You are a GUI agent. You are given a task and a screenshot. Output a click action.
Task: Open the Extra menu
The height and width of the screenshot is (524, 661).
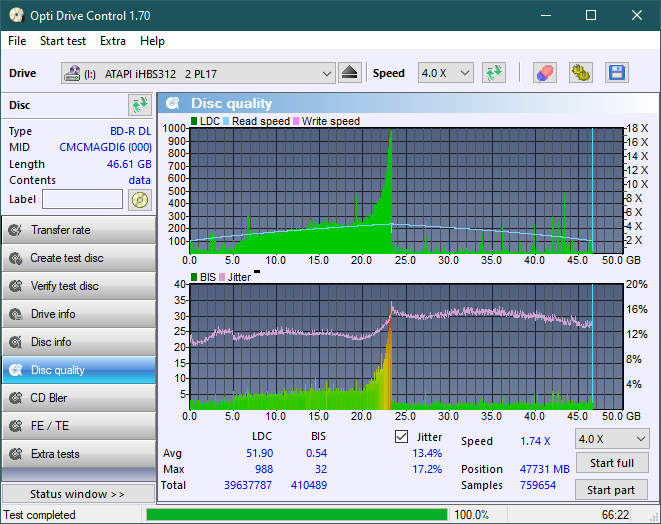pos(113,41)
